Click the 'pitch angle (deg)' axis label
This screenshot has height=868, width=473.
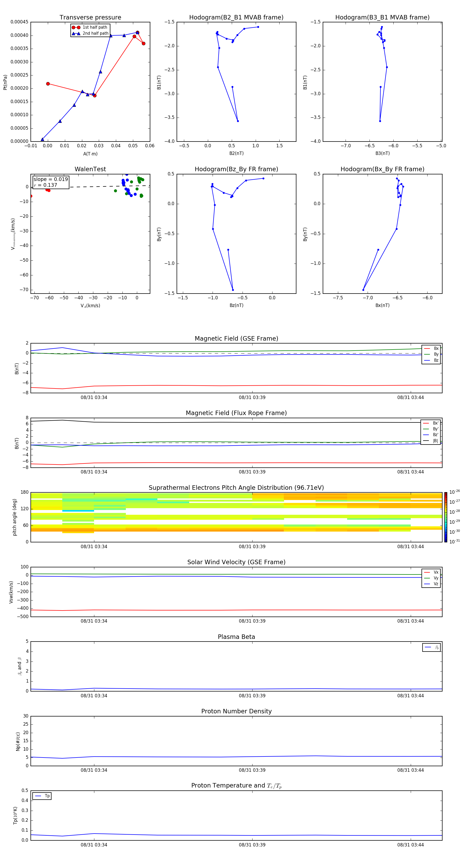[x=14, y=517]
